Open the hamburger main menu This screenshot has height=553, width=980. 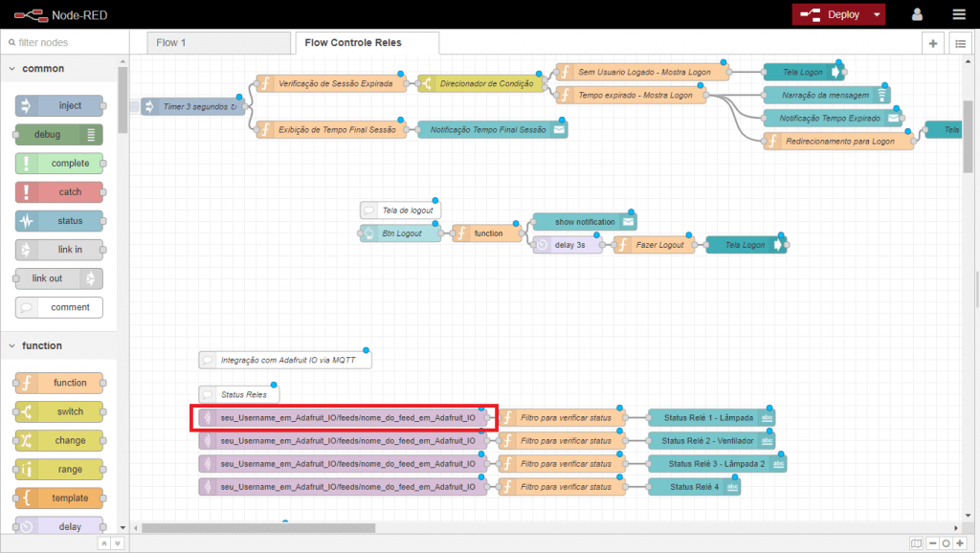[x=959, y=14]
